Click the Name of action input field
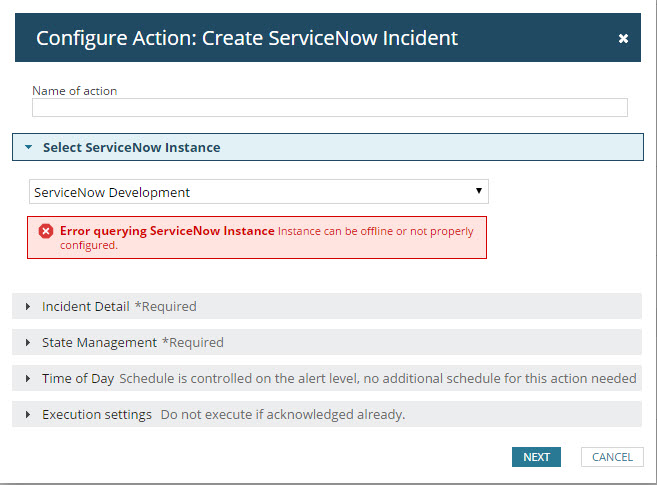The width and height of the screenshot is (657, 485). [x=330, y=108]
